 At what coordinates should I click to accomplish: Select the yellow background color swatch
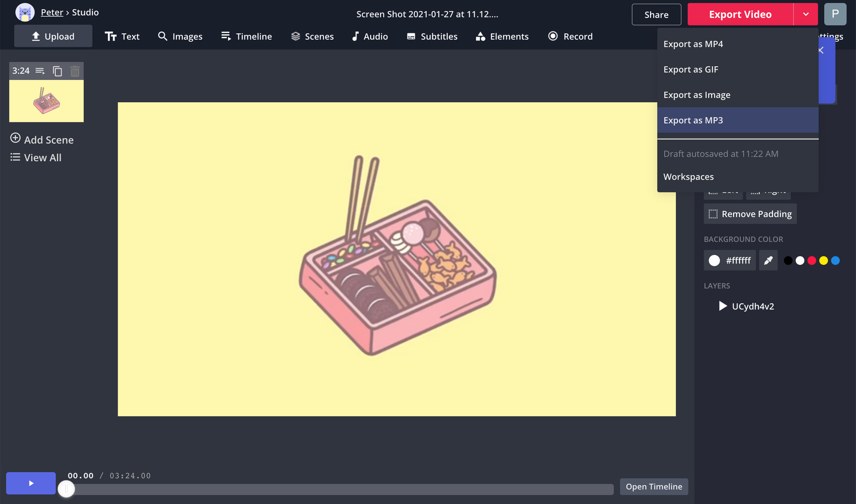click(823, 261)
